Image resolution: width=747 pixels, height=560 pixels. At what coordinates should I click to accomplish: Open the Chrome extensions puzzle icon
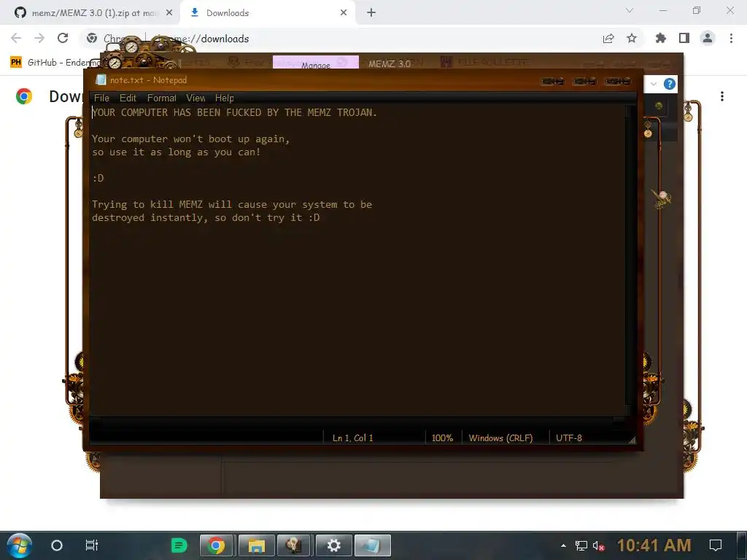click(660, 39)
